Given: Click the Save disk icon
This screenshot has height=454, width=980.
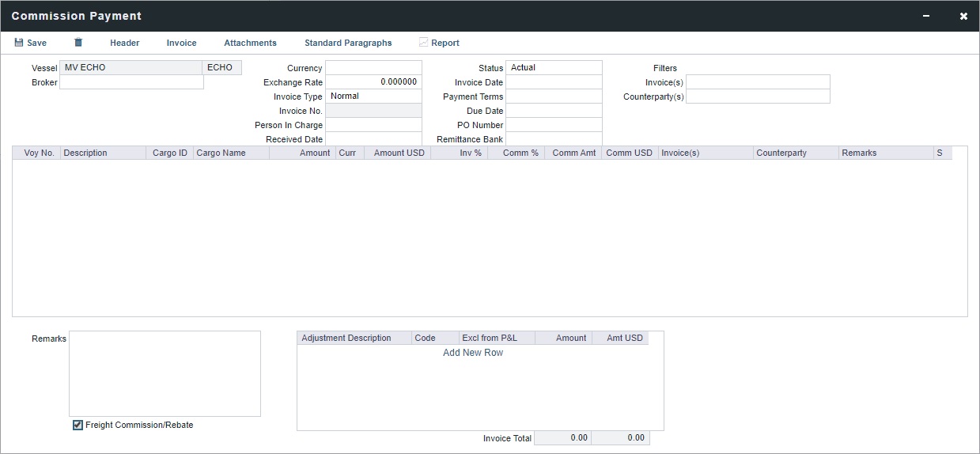Looking at the screenshot, I should 19,43.
